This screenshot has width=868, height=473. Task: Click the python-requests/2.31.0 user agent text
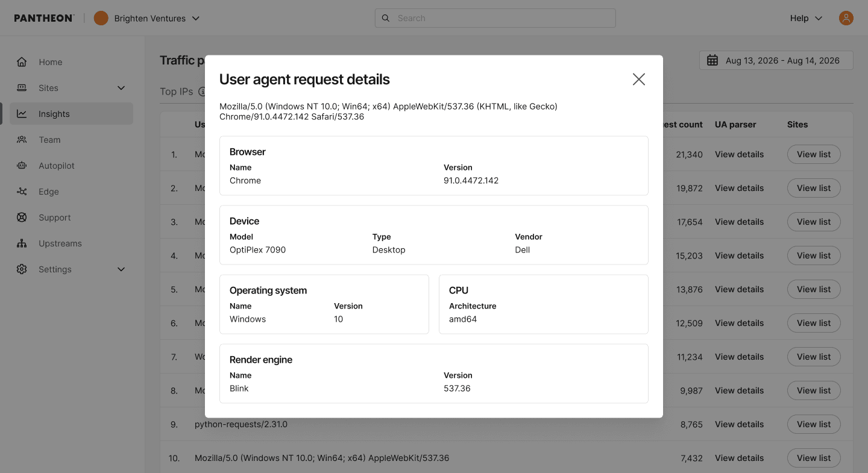coord(241,424)
